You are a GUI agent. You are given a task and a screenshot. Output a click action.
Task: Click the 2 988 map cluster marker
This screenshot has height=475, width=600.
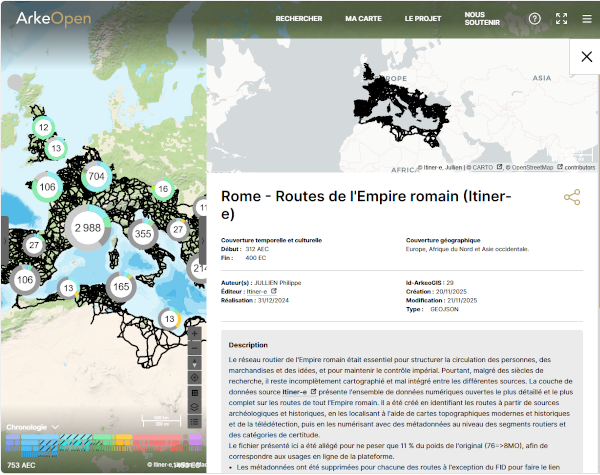pos(88,228)
